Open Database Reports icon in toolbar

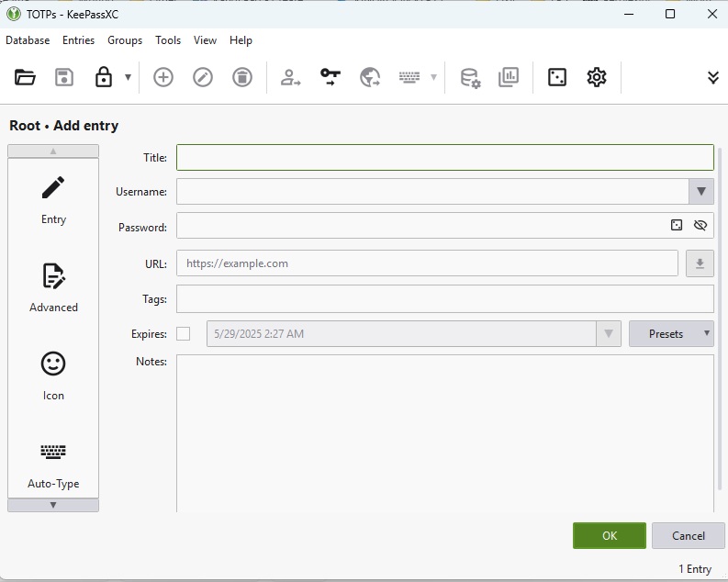[509, 78]
